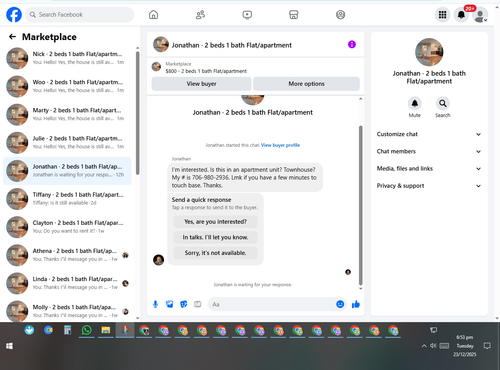The height and width of the screenshot is (370, 500).
Task: Click the chat list vertical scrollbar
Action: point(137,113)
